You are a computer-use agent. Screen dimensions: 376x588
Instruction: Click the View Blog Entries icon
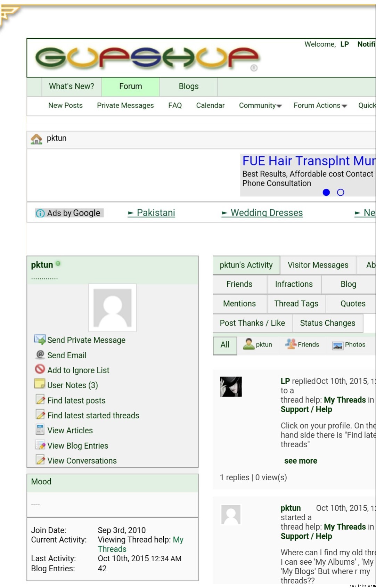[40, 445]
